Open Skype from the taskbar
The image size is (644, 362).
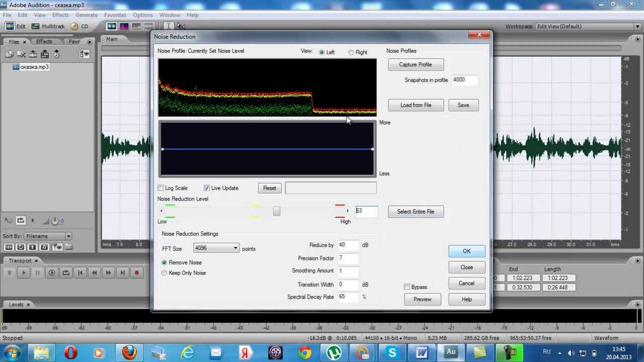click(392, 353)
